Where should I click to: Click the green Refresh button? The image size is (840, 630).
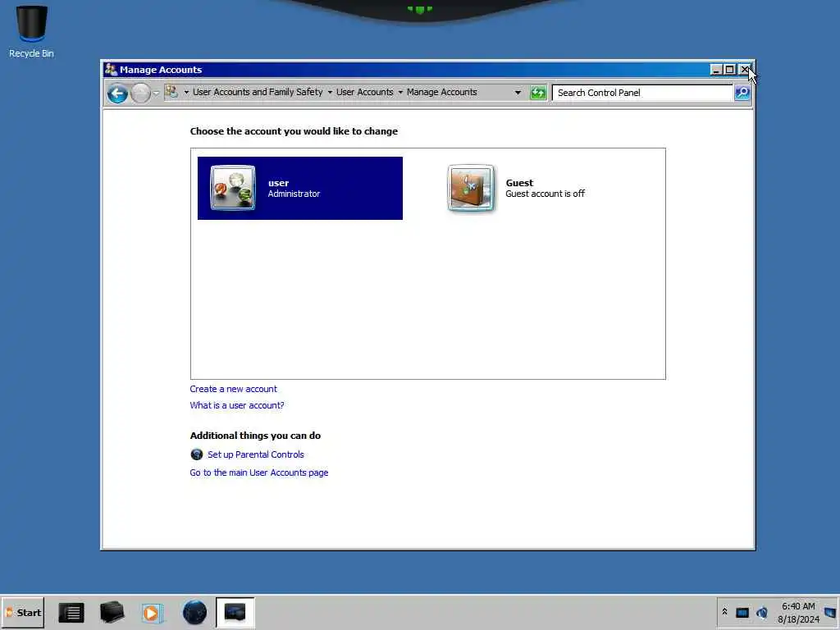tap(538, 93)
